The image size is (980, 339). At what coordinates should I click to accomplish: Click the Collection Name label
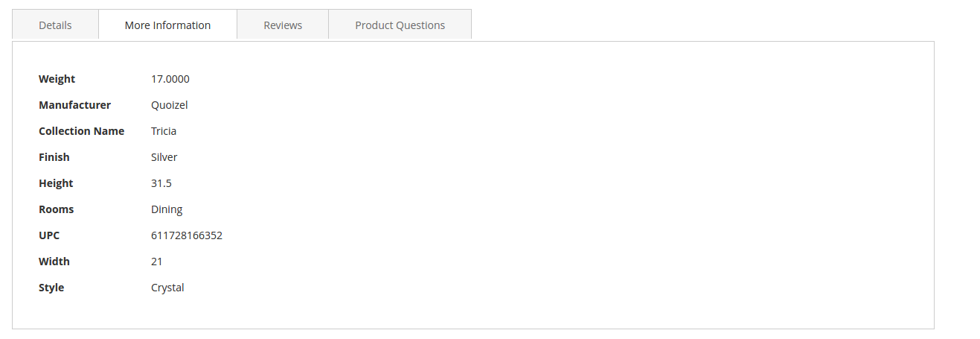81,131
